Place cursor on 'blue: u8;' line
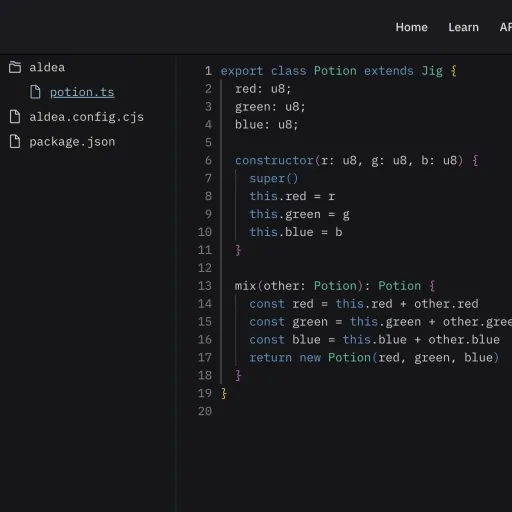 [x=266, y=125]
